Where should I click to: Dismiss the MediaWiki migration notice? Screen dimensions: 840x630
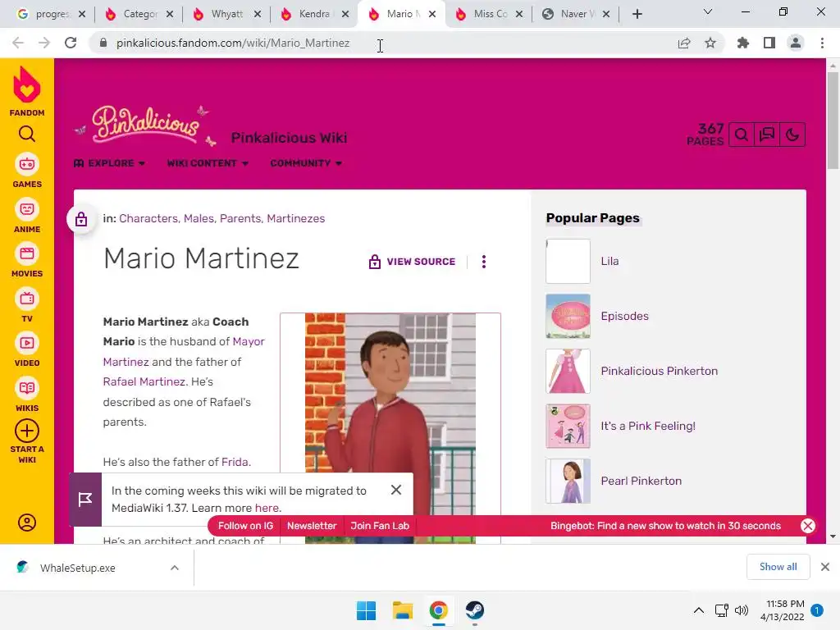396,490
